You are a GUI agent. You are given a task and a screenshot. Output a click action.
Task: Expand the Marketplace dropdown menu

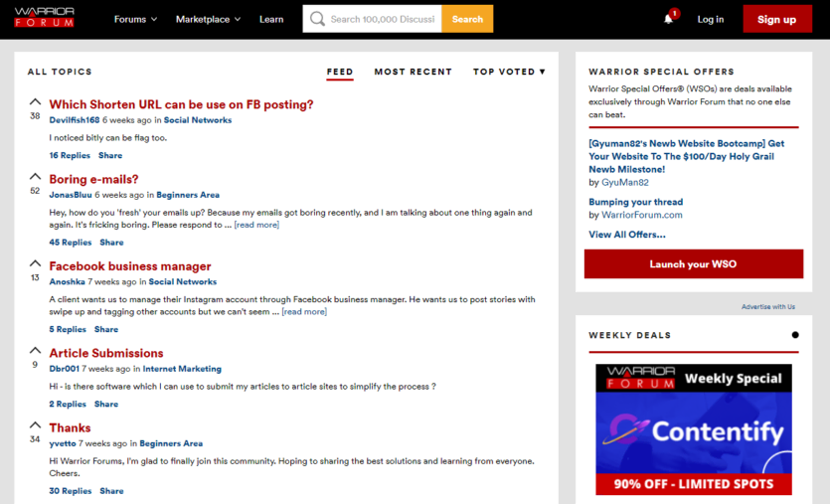[208, 19]
